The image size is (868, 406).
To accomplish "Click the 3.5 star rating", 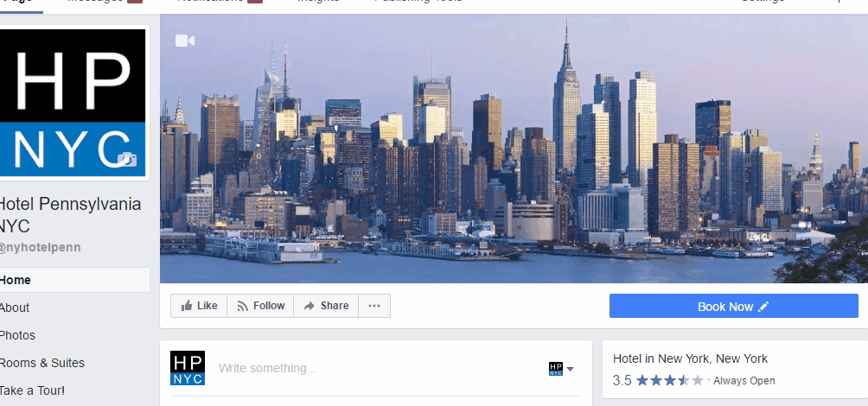I will 658,381.
